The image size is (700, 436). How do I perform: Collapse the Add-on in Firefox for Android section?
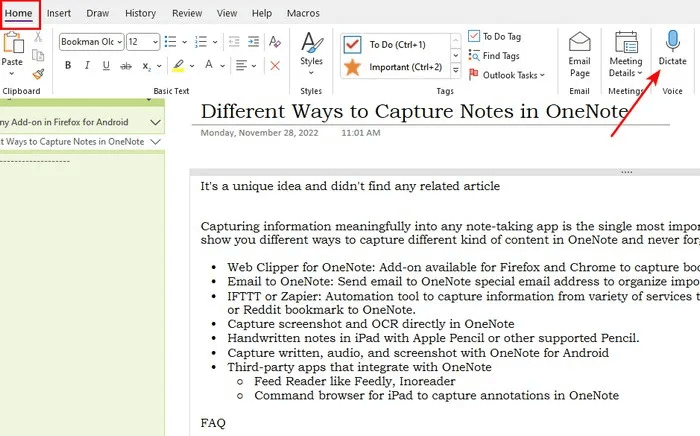click(155, 122)
